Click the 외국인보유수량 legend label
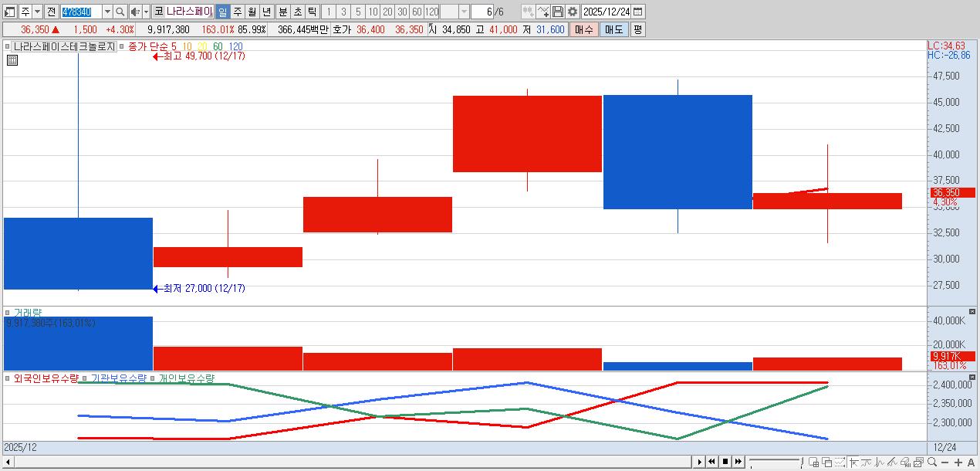980x471 pixels. [x=46, y=378]
